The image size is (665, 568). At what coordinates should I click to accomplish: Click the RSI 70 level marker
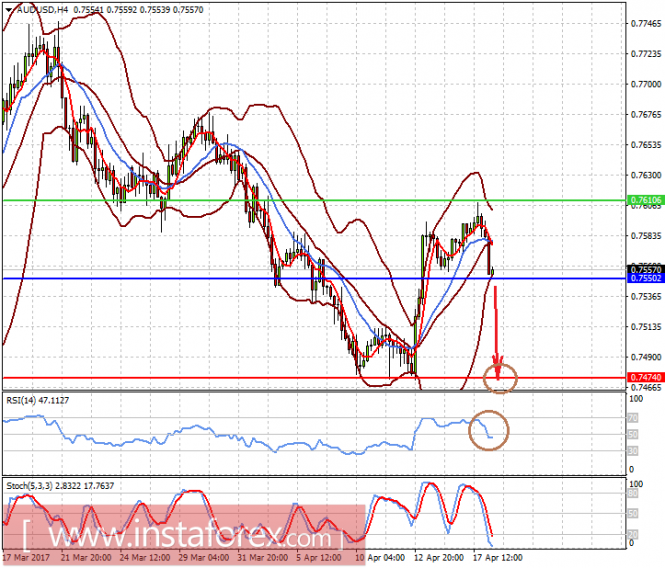coord(632,418)
